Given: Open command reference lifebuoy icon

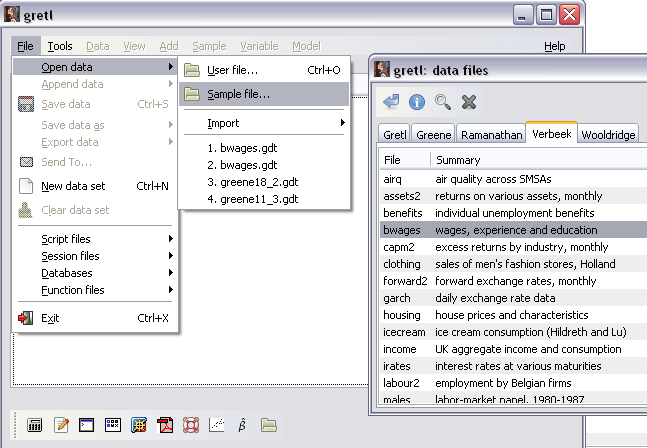Looking at the screenshot, I should (191, 425).
